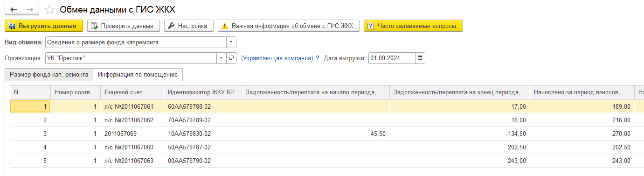
Task: Select cell л/с №2011067063
Action: (132, 161)
